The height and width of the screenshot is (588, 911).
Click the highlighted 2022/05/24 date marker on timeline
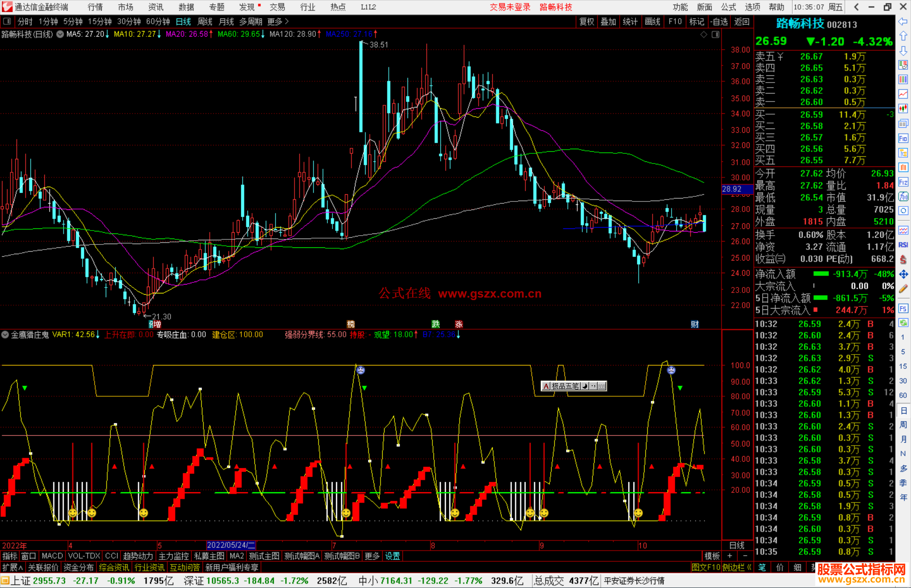pyautogui.click(x=231, y=545)
